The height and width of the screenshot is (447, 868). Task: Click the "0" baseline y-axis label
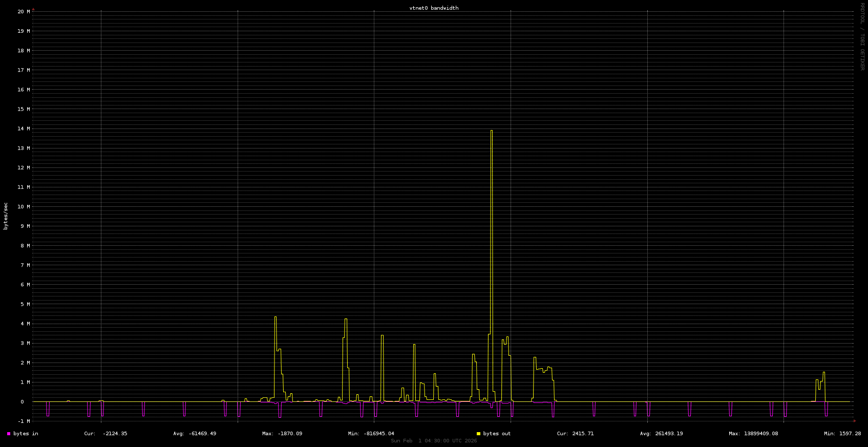22,402
